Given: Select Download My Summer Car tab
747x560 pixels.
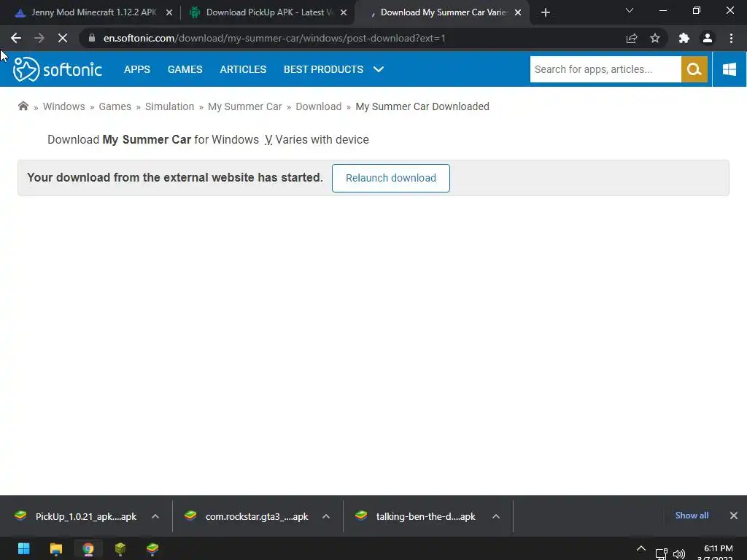Looking at the screenshot, I should 441,12.
